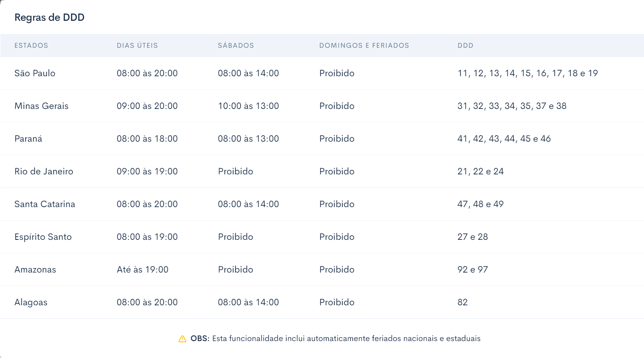Click the Espírito Santo state cell

click(x=43, y=237)
